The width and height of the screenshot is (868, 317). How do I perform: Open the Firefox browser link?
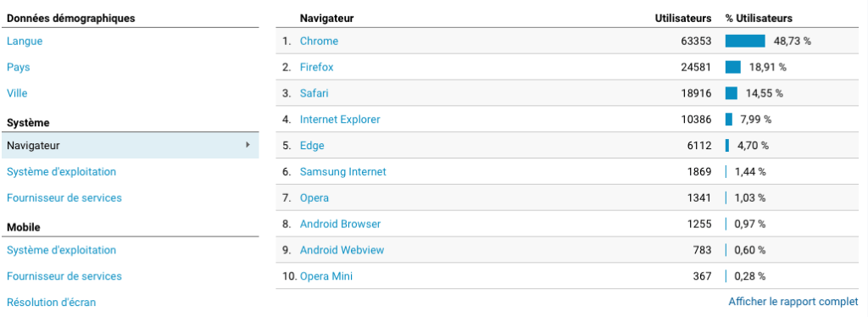click(x=317, y=67)
